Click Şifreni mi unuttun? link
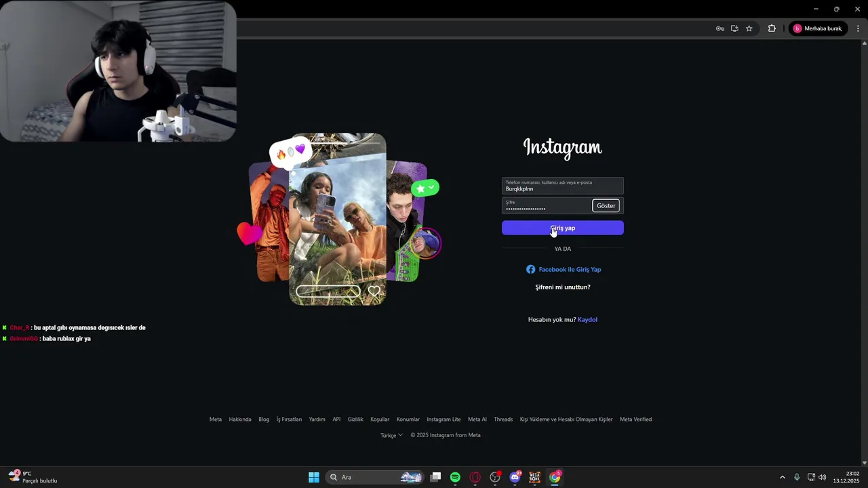Image resolution: width=868 pixels, height=488 pixels. [x=563, y=287]
